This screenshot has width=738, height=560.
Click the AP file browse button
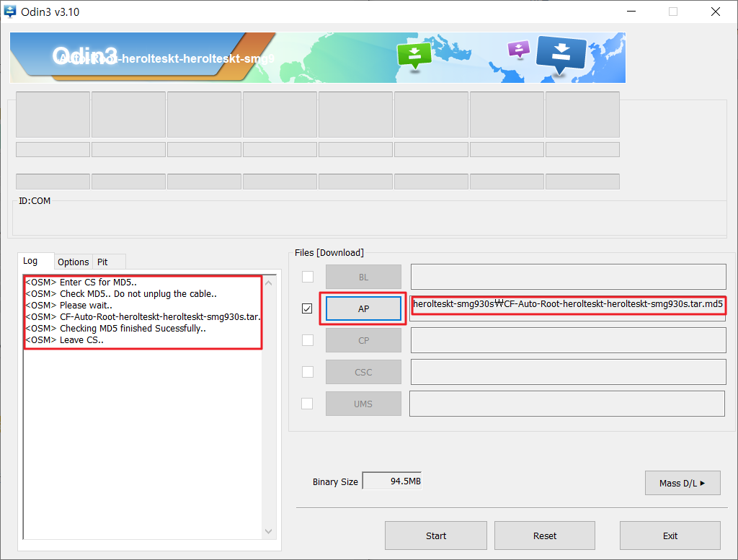[363, 308]
